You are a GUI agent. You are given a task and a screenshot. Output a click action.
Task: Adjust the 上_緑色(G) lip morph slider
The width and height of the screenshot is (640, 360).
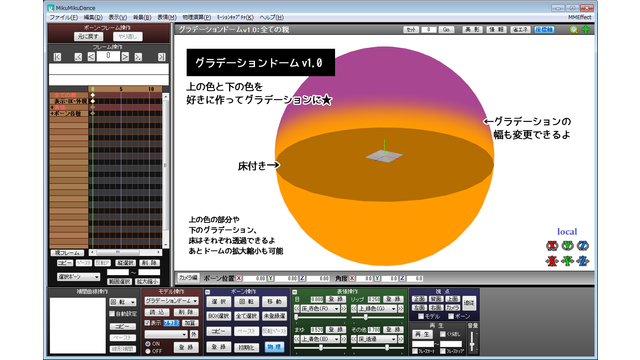tap(378, 318)
